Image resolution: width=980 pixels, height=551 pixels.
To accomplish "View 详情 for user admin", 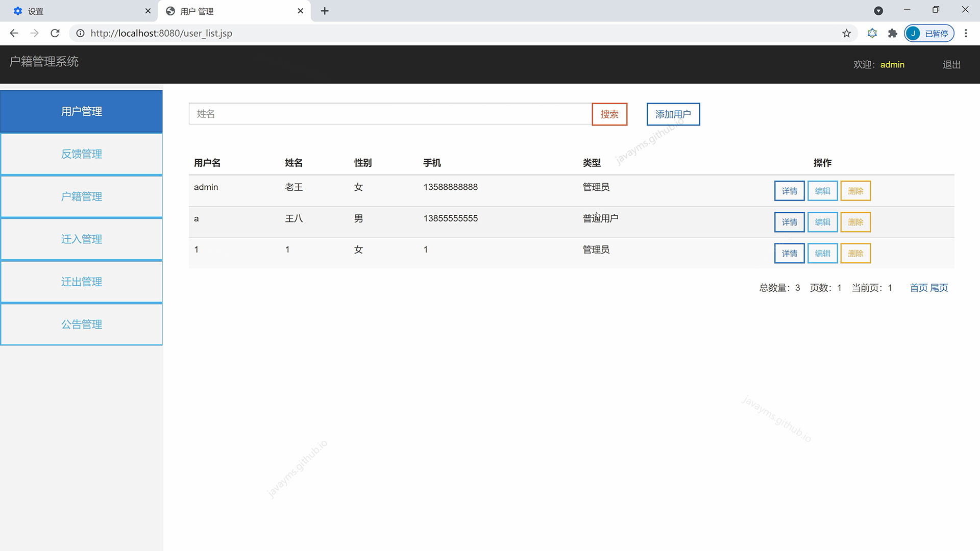I will tap(789, 191).
